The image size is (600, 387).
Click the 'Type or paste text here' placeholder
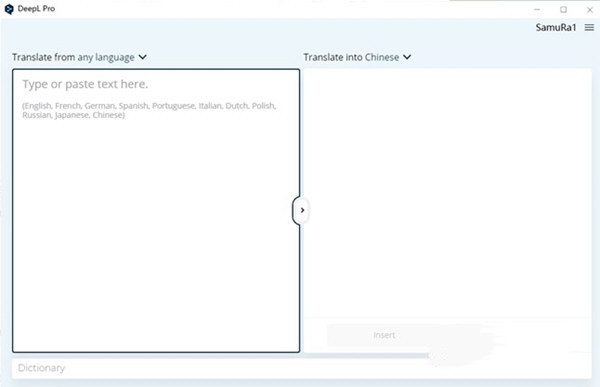85,84
